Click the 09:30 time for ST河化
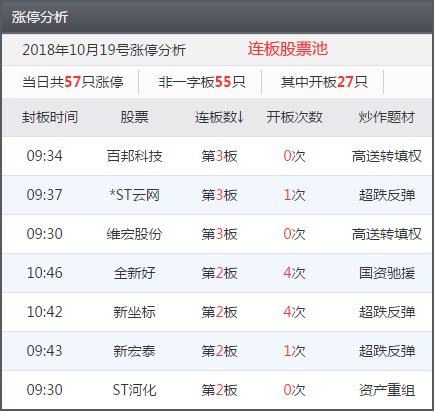This screenshot has width=434, height=411. tap(45, 390)
